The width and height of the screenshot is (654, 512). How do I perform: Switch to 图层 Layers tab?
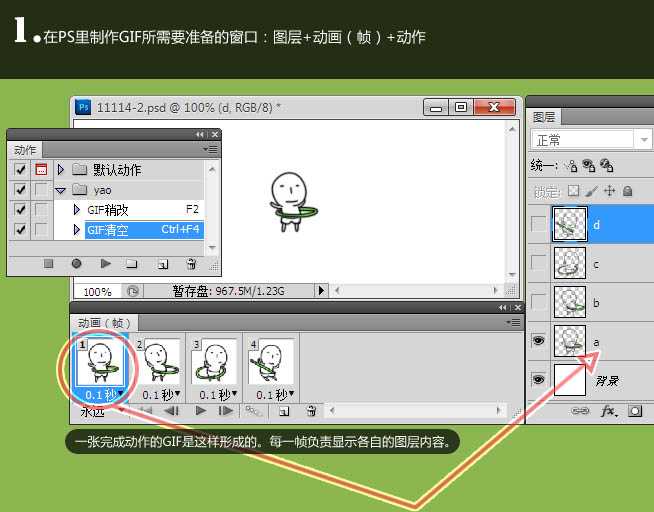pyautogui.click(x=544, y=117)
